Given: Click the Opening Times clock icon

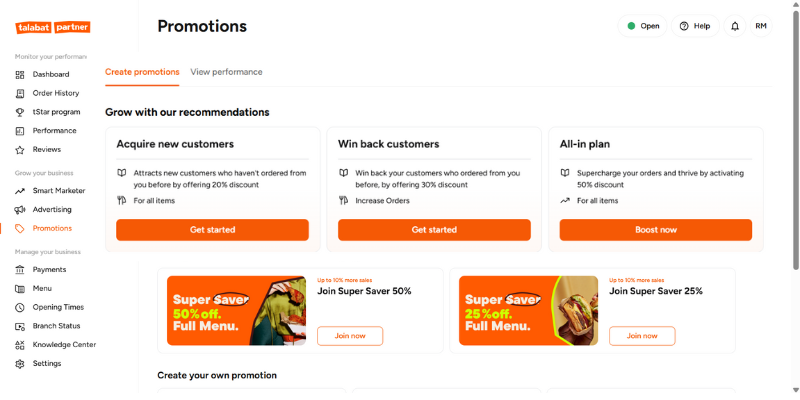Looking at the screenshot, I should pyautogui.click(x=20, y=307).
